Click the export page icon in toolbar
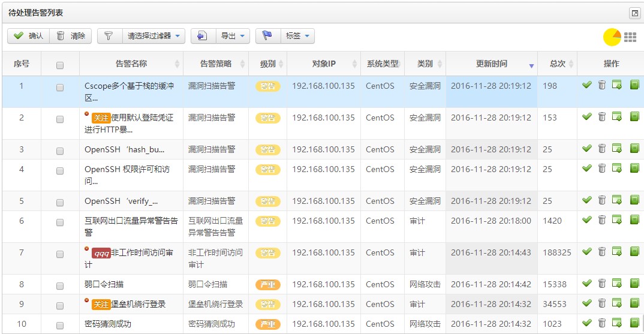The height and width of the screenshot is (334, 644). [202, 36]
